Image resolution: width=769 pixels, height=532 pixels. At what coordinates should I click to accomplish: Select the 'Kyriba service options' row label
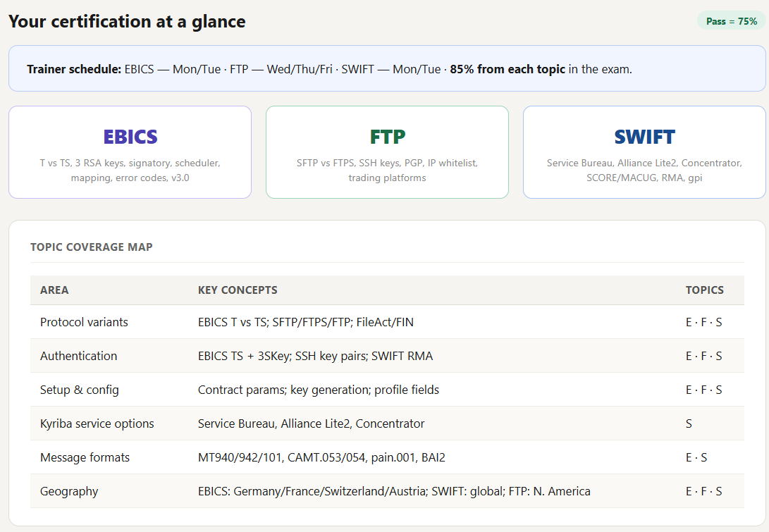pyautogui.click(x=97, y=423)
